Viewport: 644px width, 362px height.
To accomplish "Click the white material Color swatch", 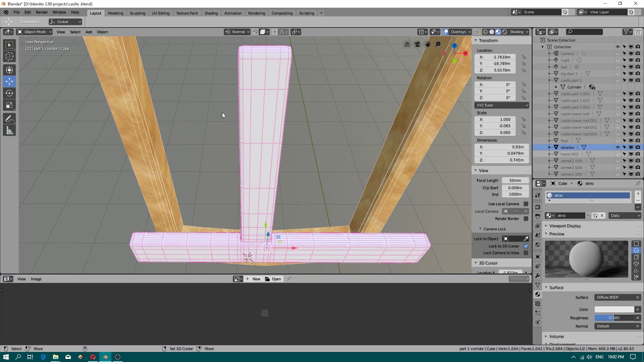I will coord(614,309).
